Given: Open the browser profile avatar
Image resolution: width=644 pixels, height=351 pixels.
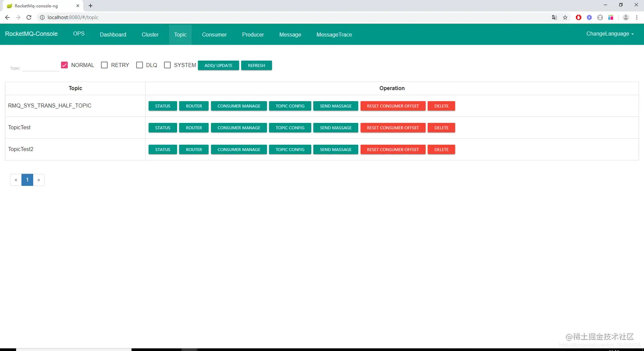Looking at the screenshot, I should (626, 17).
